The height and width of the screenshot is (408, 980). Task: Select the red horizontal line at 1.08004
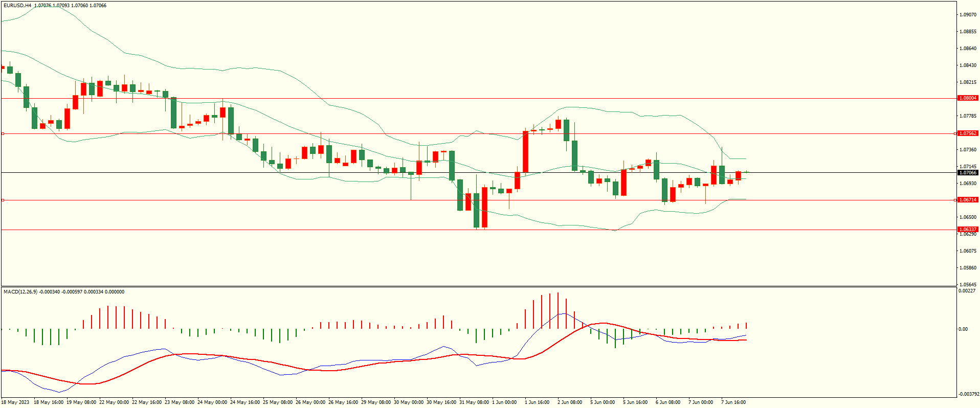click(460, 98)
